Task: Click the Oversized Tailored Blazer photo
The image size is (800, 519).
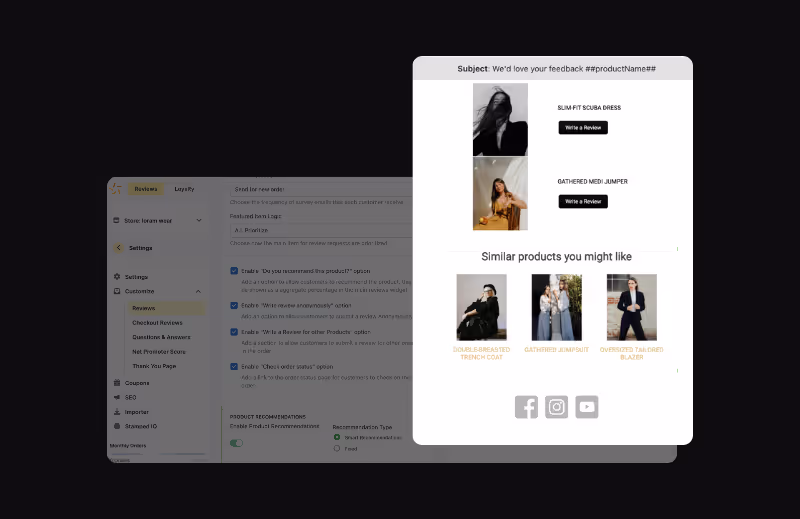Action: [632, 307]
